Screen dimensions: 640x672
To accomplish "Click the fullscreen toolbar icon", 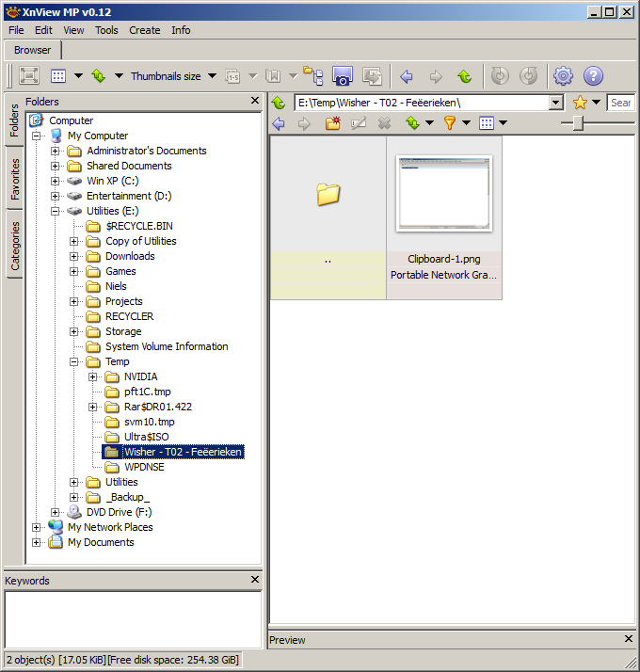I will pyautogui.click(x=29, y=76).
